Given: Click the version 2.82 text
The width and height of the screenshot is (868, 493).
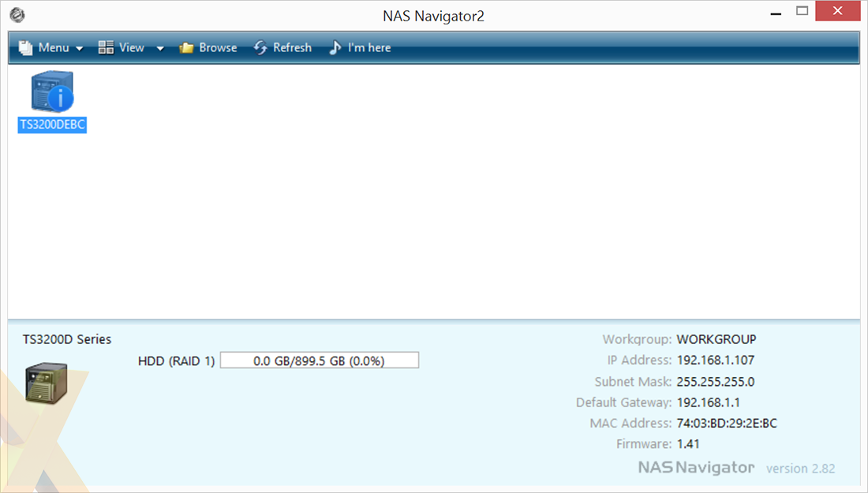Looking at the screenshot, I should 800,469.
